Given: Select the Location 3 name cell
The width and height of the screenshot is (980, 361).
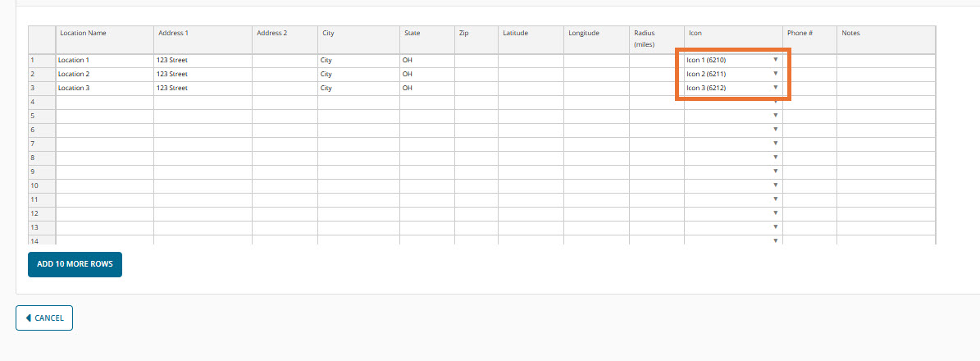Looking at the screenshot, I should click(104, 89).
